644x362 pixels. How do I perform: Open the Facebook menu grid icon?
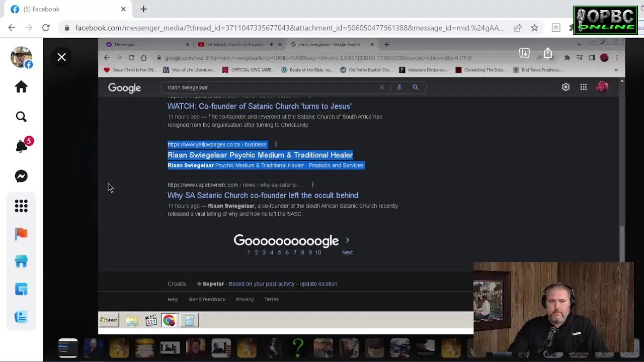coord(21,206)
